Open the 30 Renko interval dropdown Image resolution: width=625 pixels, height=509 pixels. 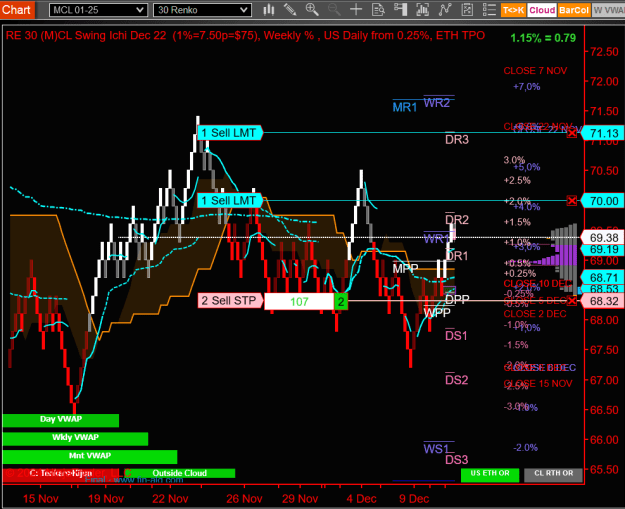click(x=202, y=10)
